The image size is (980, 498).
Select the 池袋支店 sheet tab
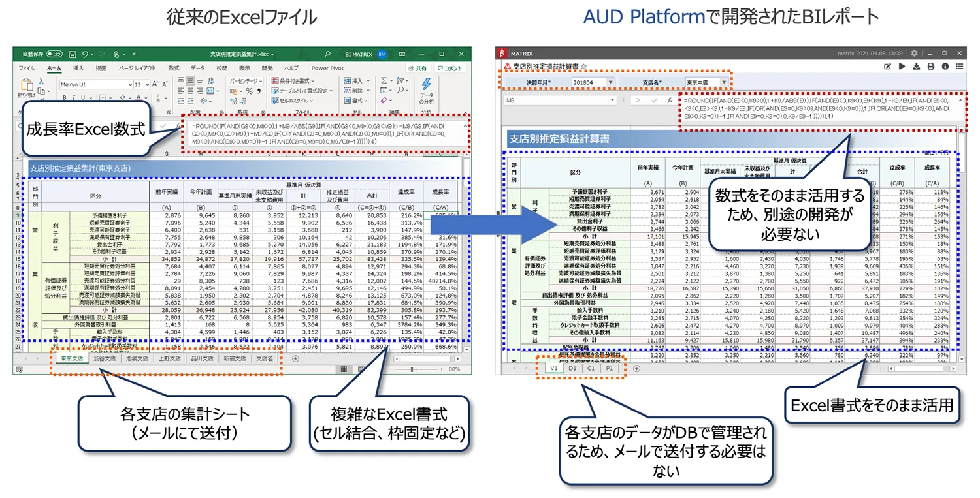137,358
